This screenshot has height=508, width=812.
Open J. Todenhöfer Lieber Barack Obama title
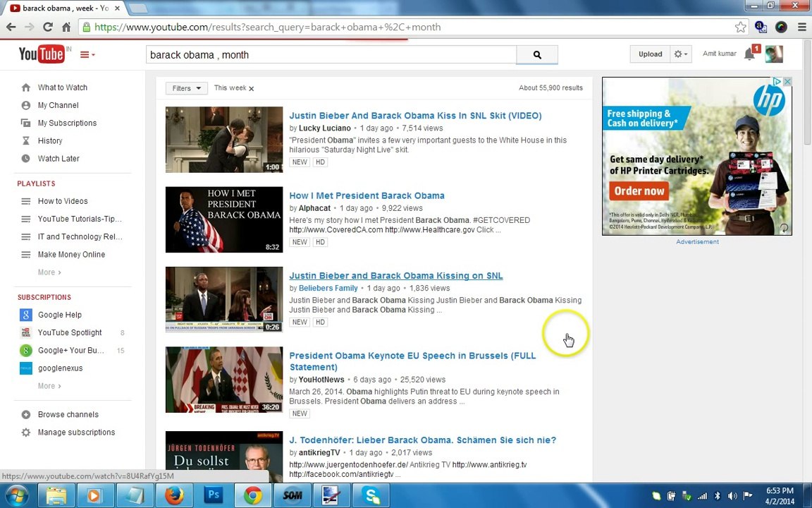click(x=423, y=440)
